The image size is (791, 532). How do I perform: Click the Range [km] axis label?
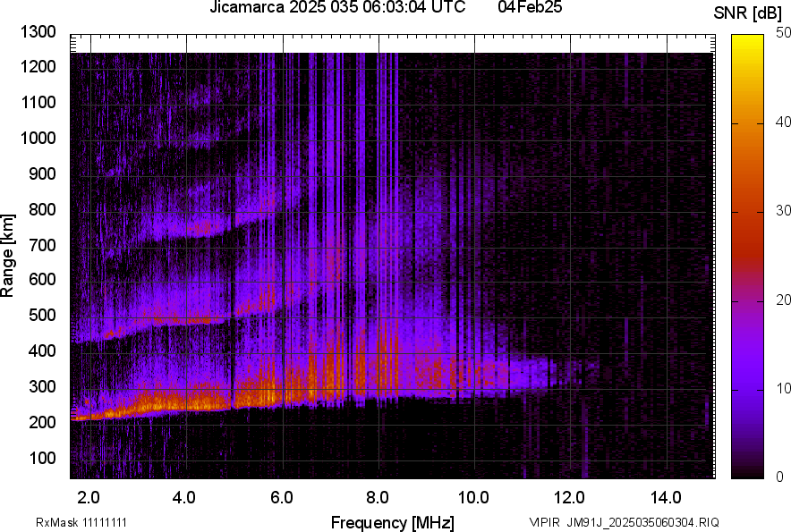(9, 257)
